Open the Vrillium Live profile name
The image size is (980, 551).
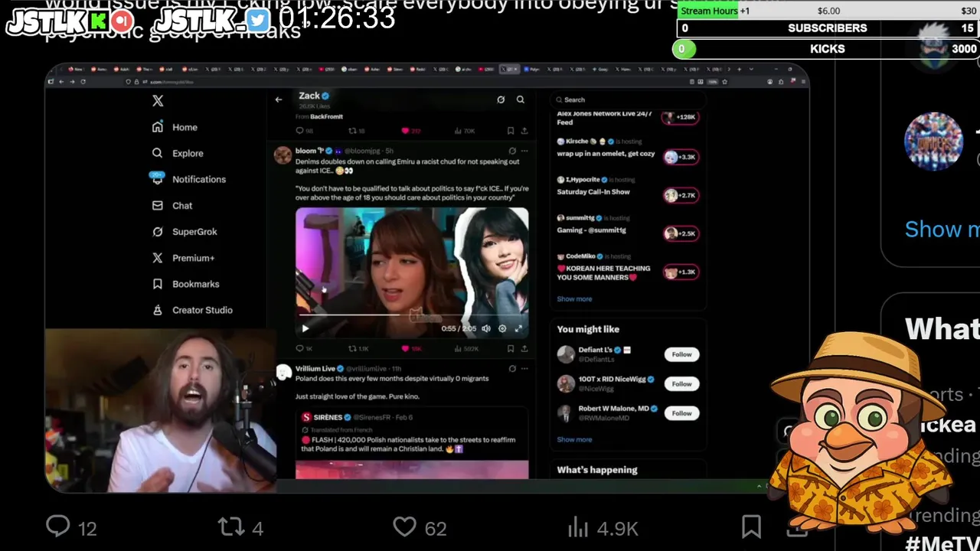tap(315, 368)
